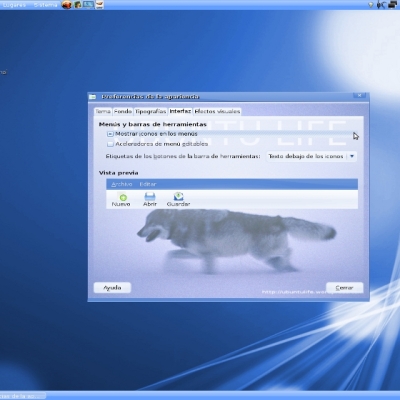Open the Editar menu in preview
Viewport: 400px width, 400px height.
148,184
